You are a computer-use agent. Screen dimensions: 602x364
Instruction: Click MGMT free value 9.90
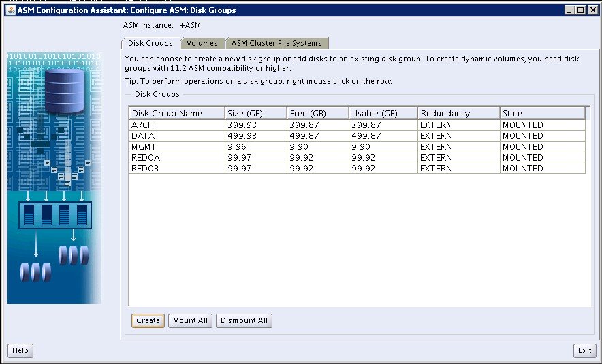coord(299,147)
